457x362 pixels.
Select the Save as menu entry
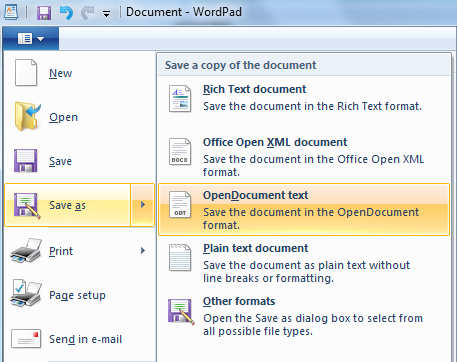click(x=67, y=205)
